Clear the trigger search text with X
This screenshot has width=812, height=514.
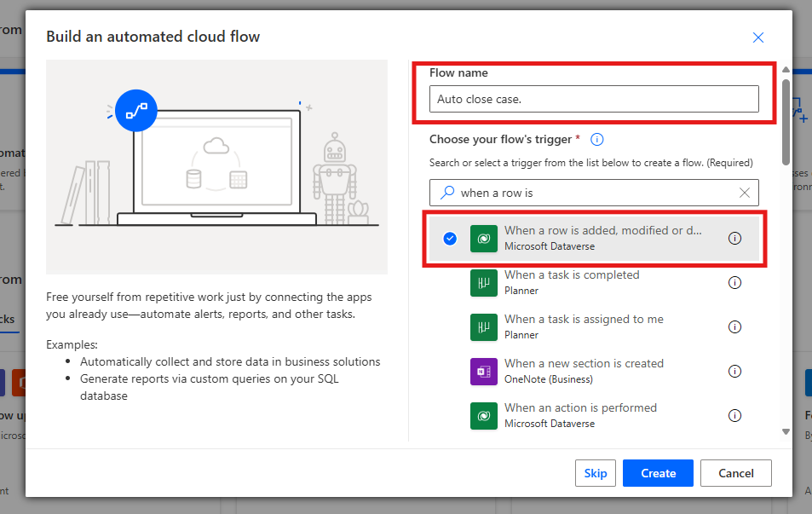(744, 193)
